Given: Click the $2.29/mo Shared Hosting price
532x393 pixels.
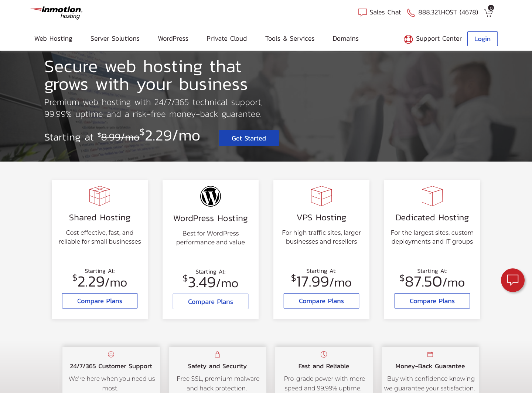Looking at the screenshot, I should click(x=100, y=281).
